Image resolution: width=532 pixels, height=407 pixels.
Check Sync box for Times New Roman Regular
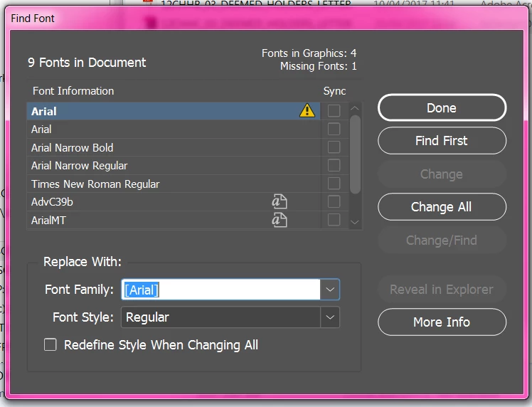pos(334,184)
